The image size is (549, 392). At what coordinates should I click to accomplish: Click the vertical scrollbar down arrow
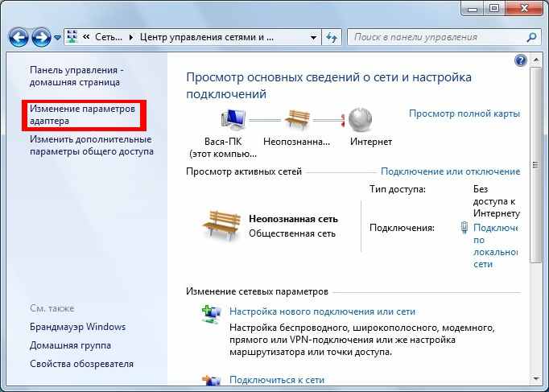535,378
